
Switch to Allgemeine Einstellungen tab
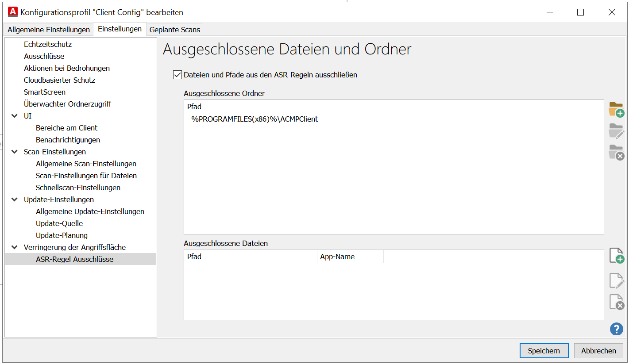49,30
